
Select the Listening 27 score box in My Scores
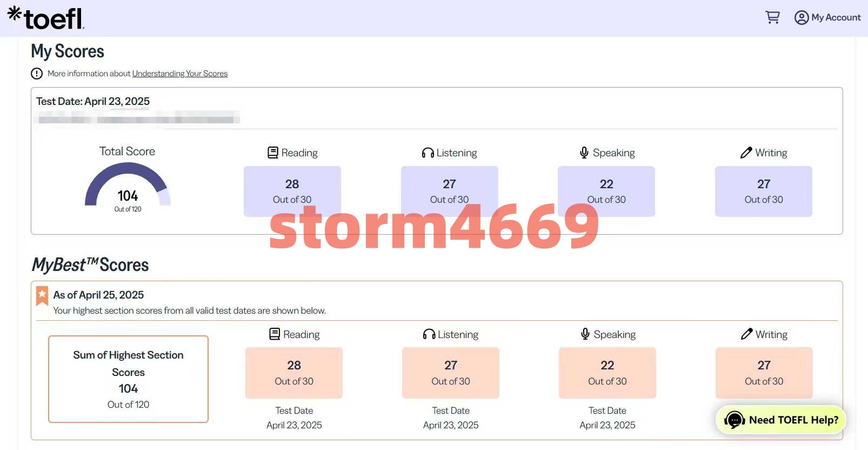[450, 191]
